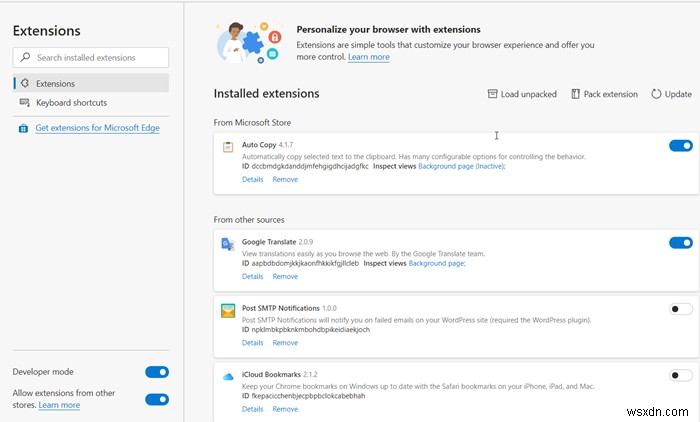Enable the iCloud Bookmarks toggle
The height and width of the screenshot is (422, 700).
680,375
